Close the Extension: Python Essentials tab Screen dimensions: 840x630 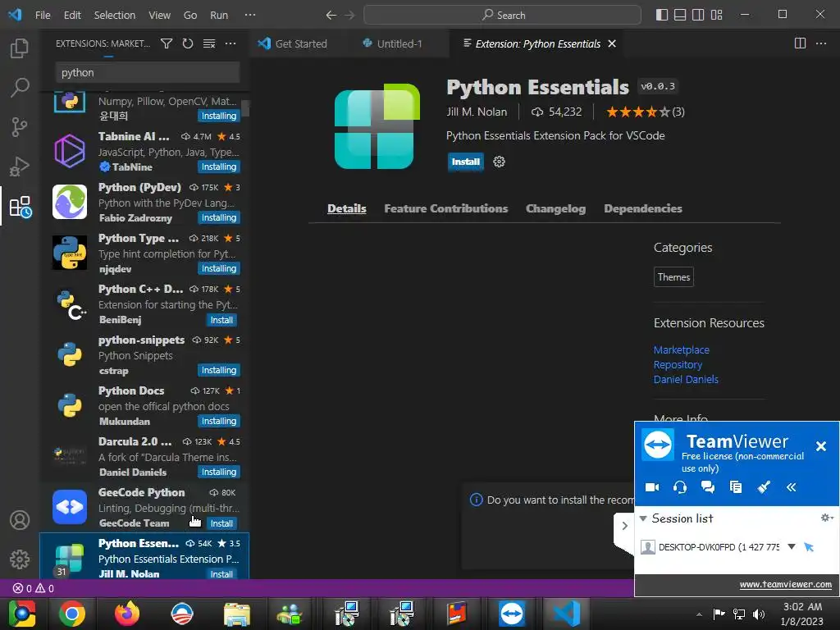click(612, 44)
